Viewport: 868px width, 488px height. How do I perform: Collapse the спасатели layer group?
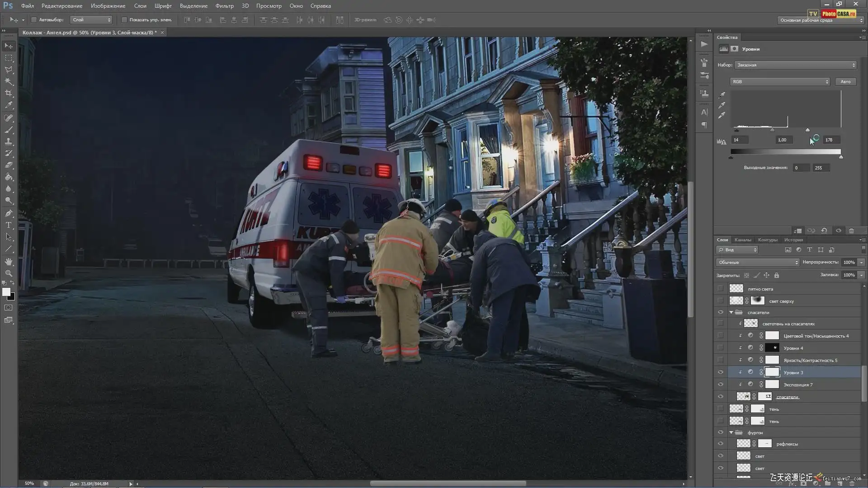(x=731, y=313)
